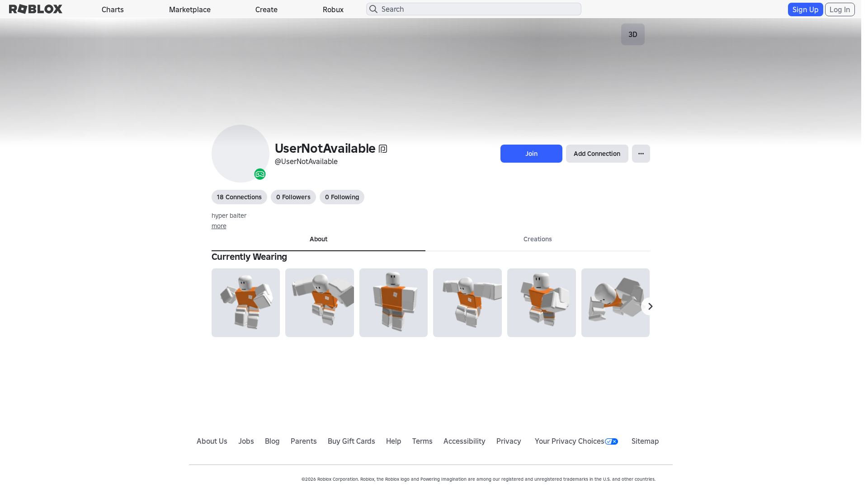Image resolution: width=868 pixels, height=488 pixels.
Task: Join the user's game
Action: [531, 154]
